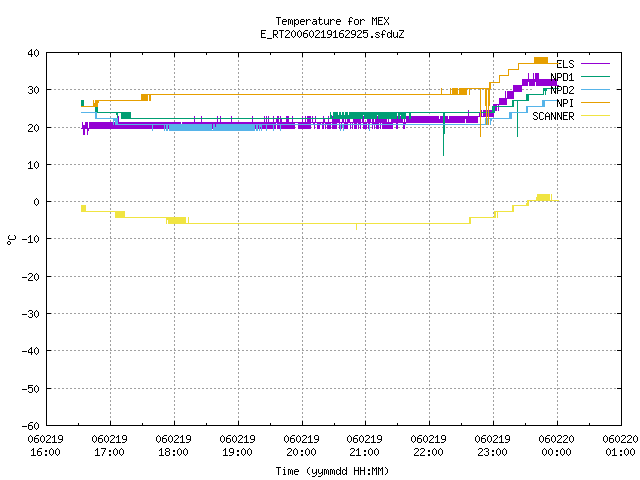
Task: Click the yellow SCANNER legend line sample
Action: [x=595, y=116]
